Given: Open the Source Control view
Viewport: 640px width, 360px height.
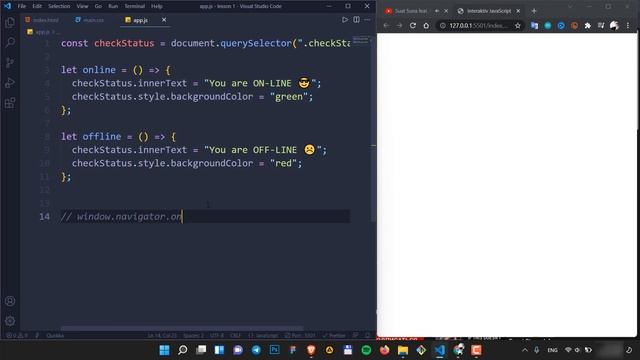Looking at the screenshot, I should 10,62.
